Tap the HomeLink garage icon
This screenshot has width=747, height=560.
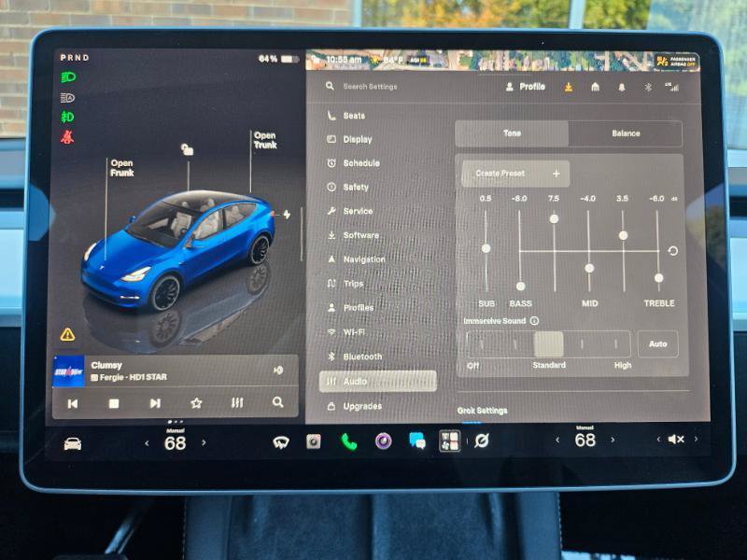click(x=595, y=87)
